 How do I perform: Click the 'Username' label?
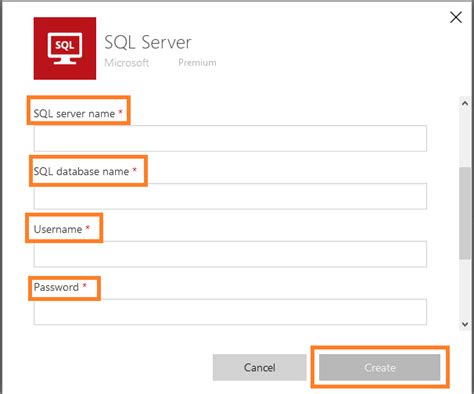coord(58,229)
